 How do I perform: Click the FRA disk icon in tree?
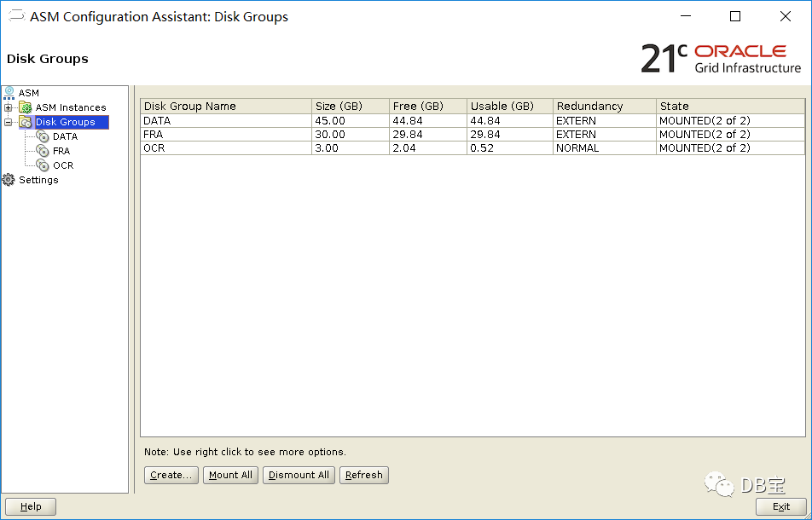coord(43,151)
